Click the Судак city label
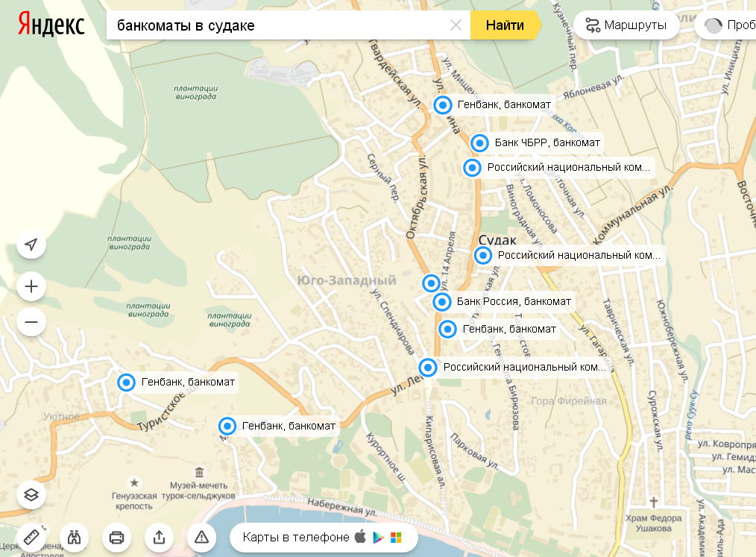The height and width of the screenshot is (557, 756). pyautogui.click(x=497, y=239)
